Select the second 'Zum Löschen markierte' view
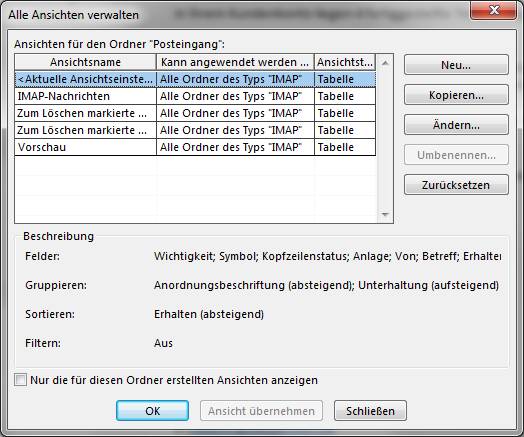Viewport: 524px width, 437px height. coord(195,130)
